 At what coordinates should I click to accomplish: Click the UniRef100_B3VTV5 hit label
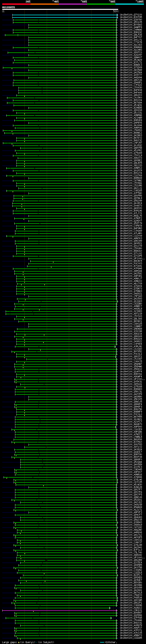pyautogui.click(x=131, y=17)
